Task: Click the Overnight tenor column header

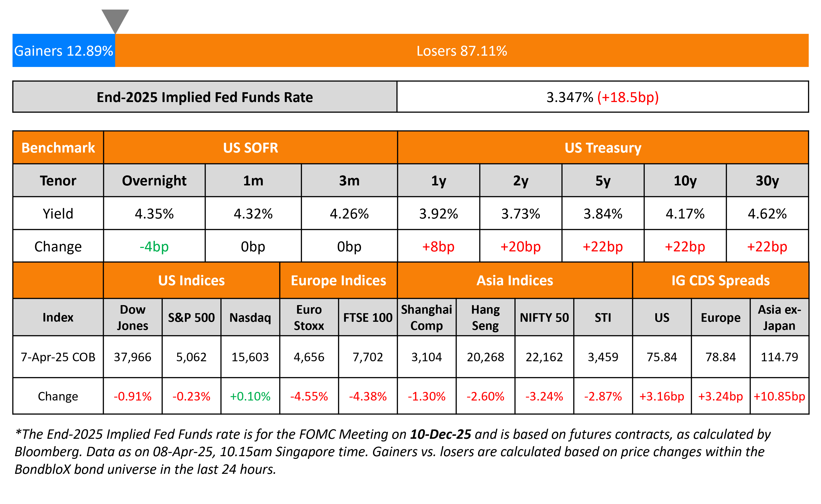Action: 154,180
